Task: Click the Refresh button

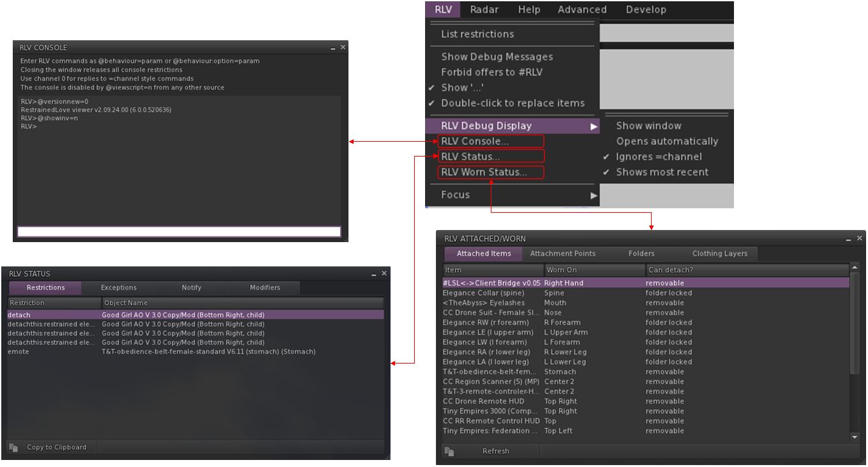Action: tap(495, 451)
